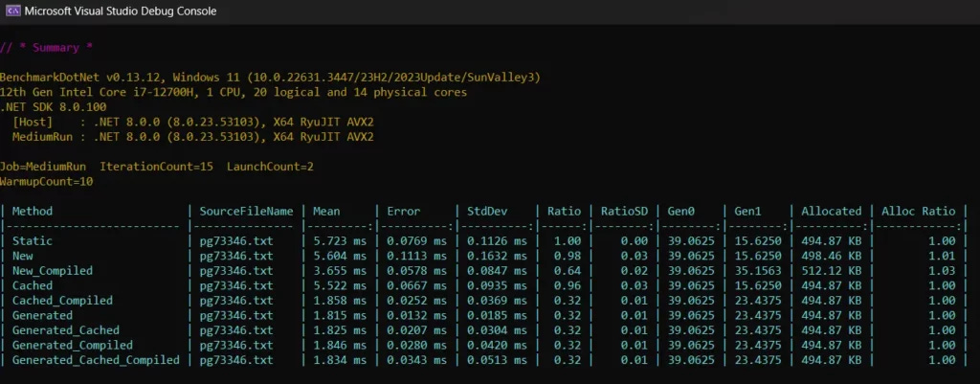Click the Allocated column header

832,212
